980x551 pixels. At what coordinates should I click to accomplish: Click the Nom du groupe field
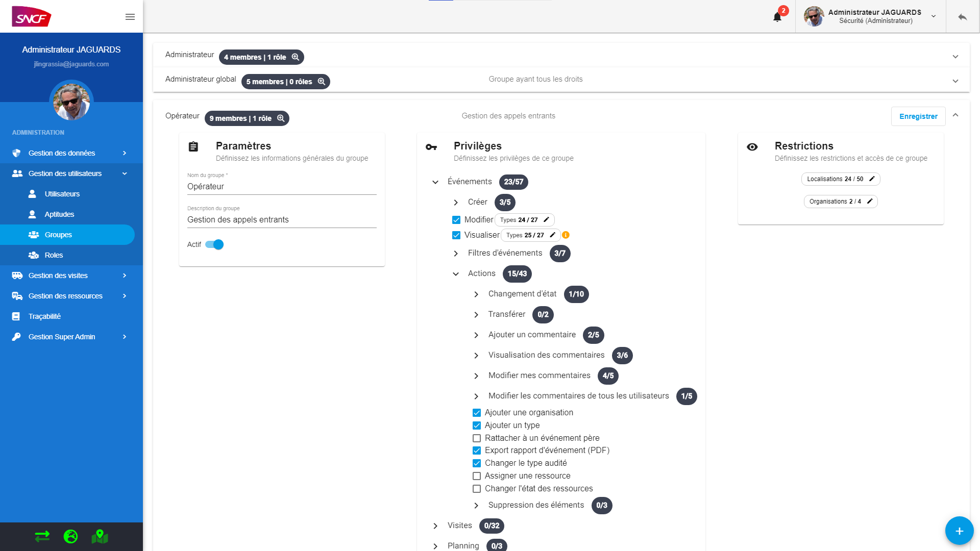282,187
